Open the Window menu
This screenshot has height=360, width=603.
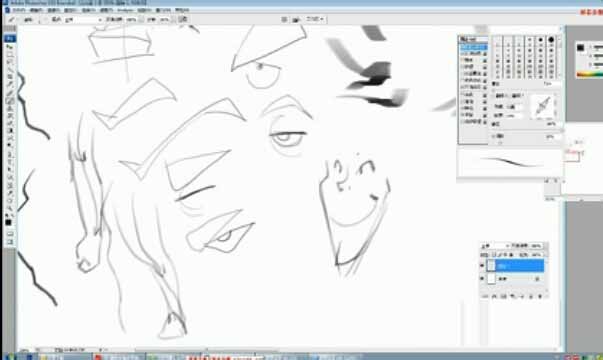pos(164,10)
